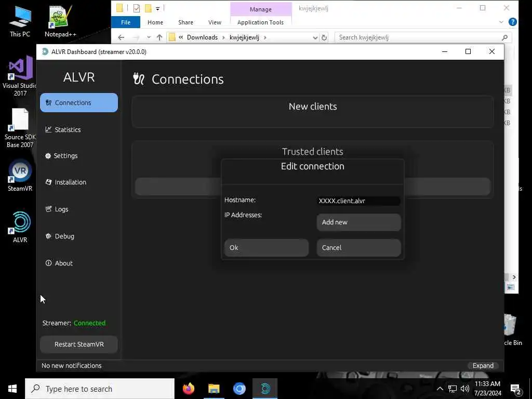Open This PC desktop icon
Image resolution: width=532 pixels, height=399 pixels.
20,21
